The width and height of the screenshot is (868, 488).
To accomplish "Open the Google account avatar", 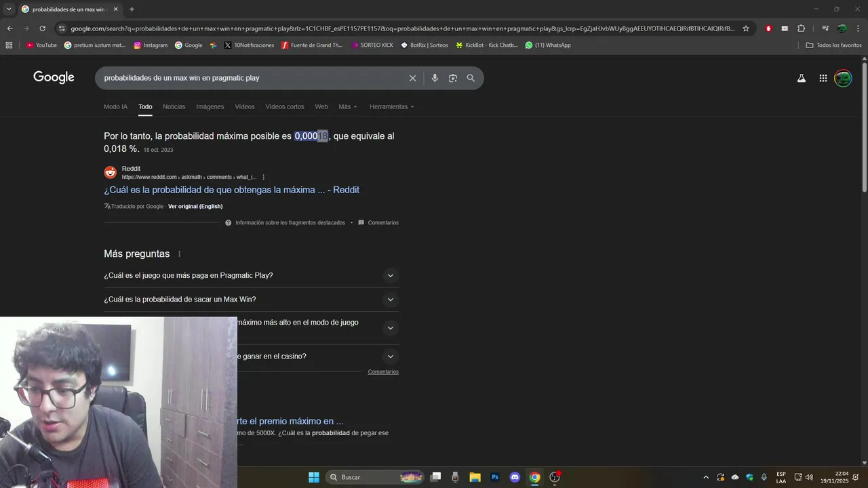I will (843, 78).
